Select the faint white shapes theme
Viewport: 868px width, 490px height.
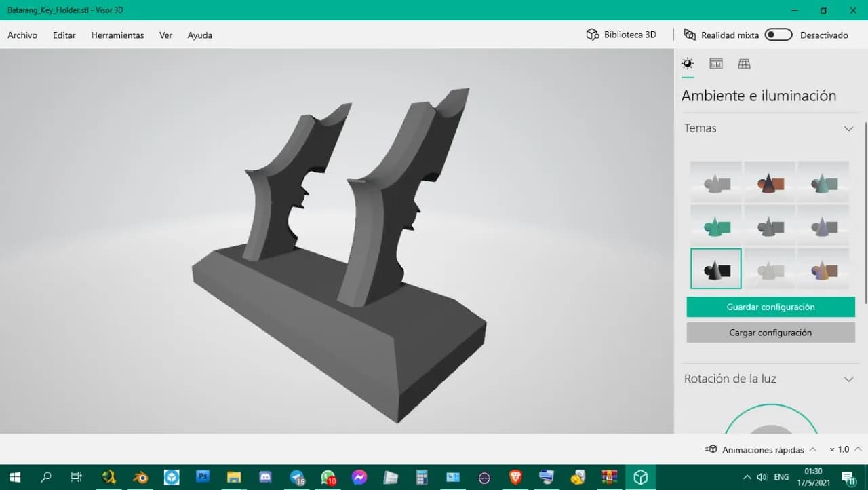tap(770, 269)
